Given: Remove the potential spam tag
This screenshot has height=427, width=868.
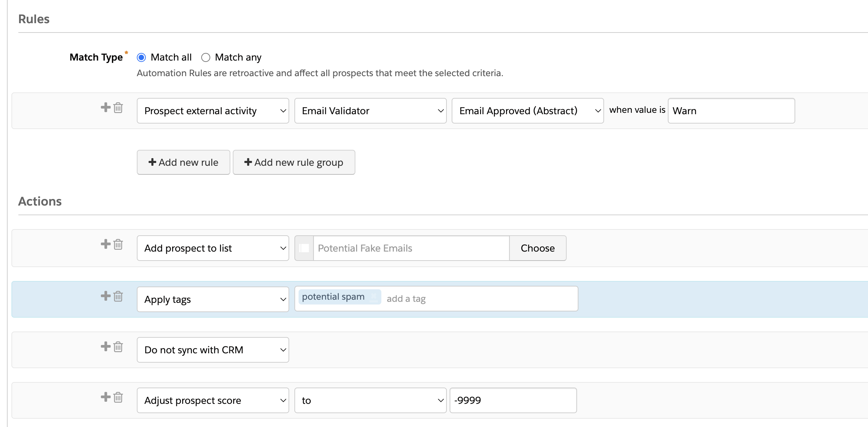Looking at the screenshot, I should [374, 297].
